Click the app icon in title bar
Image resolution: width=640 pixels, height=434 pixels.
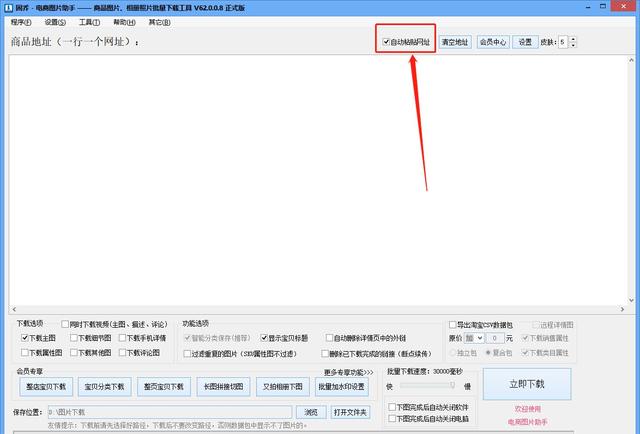8,7
